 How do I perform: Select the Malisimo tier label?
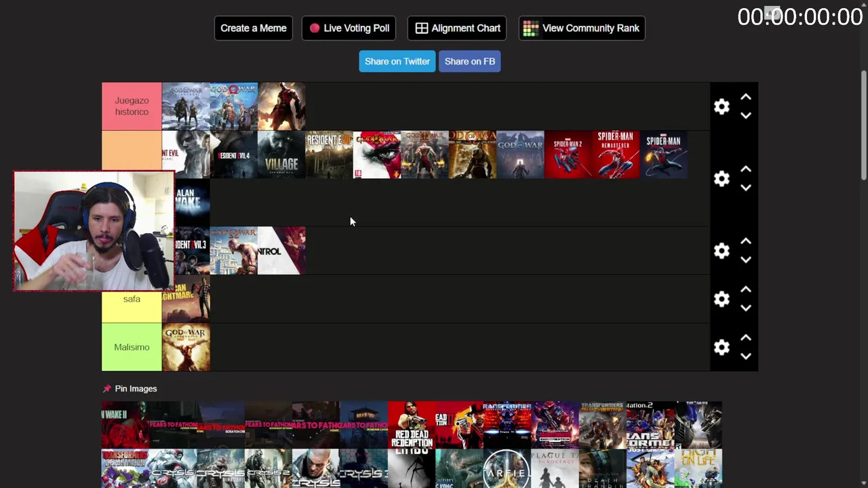(x=132, y=347)
